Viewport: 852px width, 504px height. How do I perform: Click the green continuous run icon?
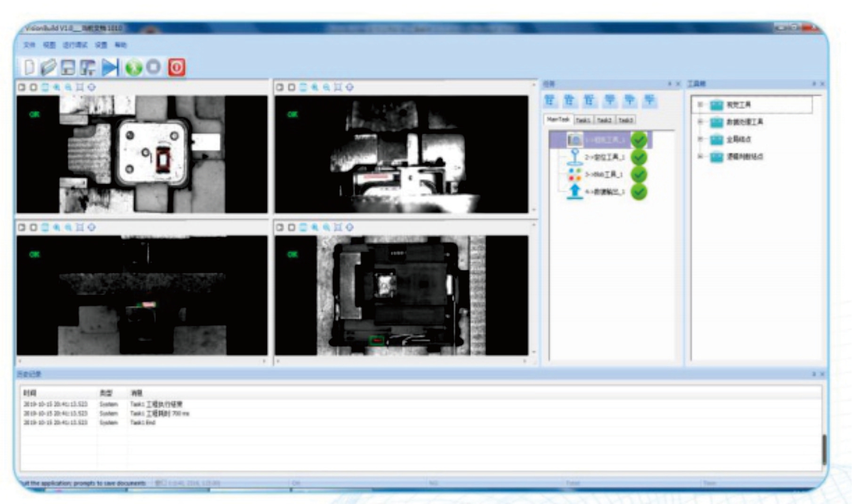(134, 67)
